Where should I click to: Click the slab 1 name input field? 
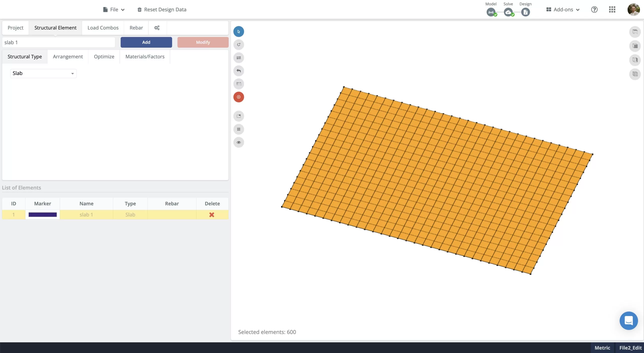[58, 42]
